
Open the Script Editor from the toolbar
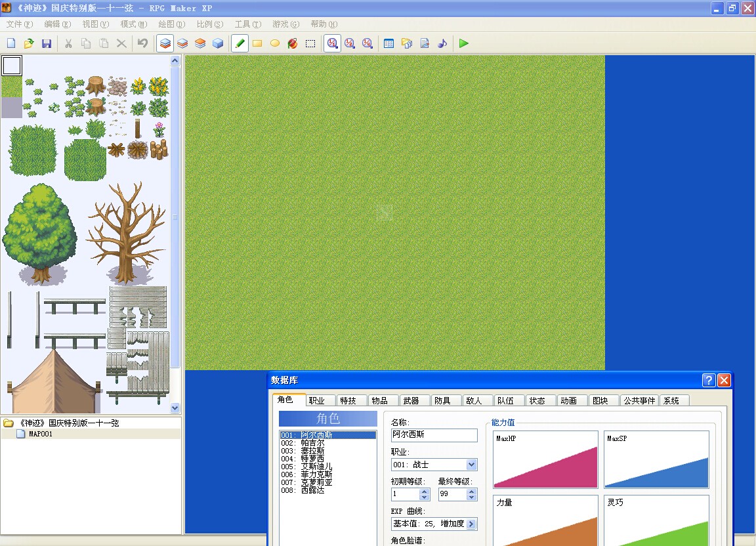[425, 43]
